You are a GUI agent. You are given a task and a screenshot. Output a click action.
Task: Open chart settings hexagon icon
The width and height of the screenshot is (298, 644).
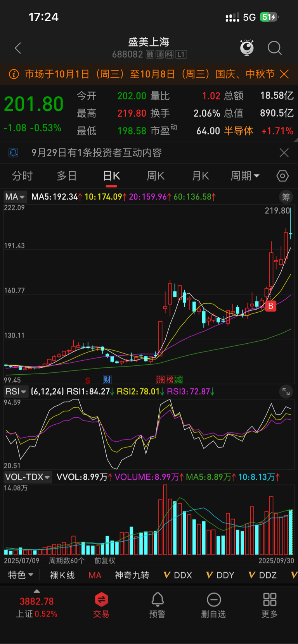point(282,176)
